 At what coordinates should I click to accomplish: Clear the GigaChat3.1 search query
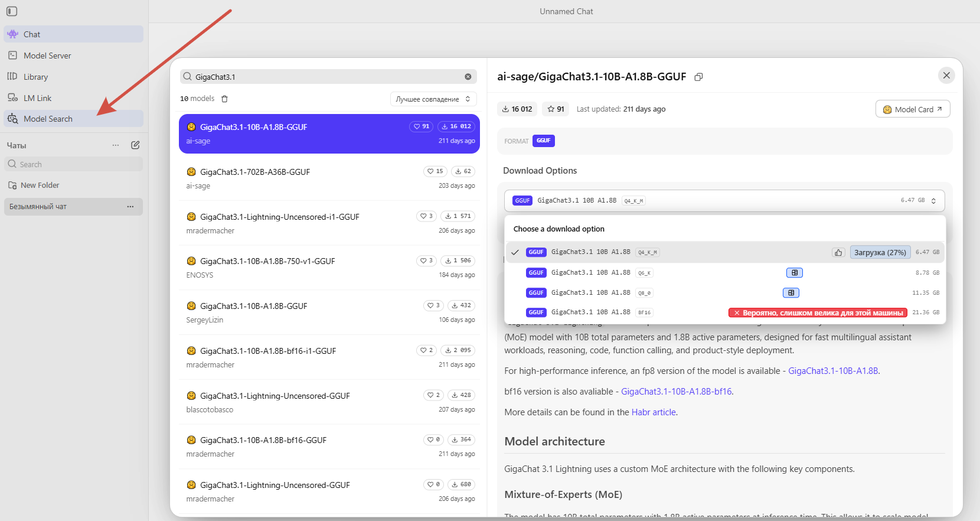[468, 77]
